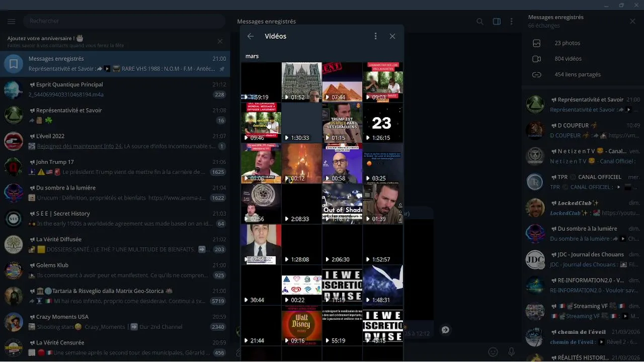Dismiss the birthday suggestion banner
Viewport: 644px width, 362px height.
220,41
